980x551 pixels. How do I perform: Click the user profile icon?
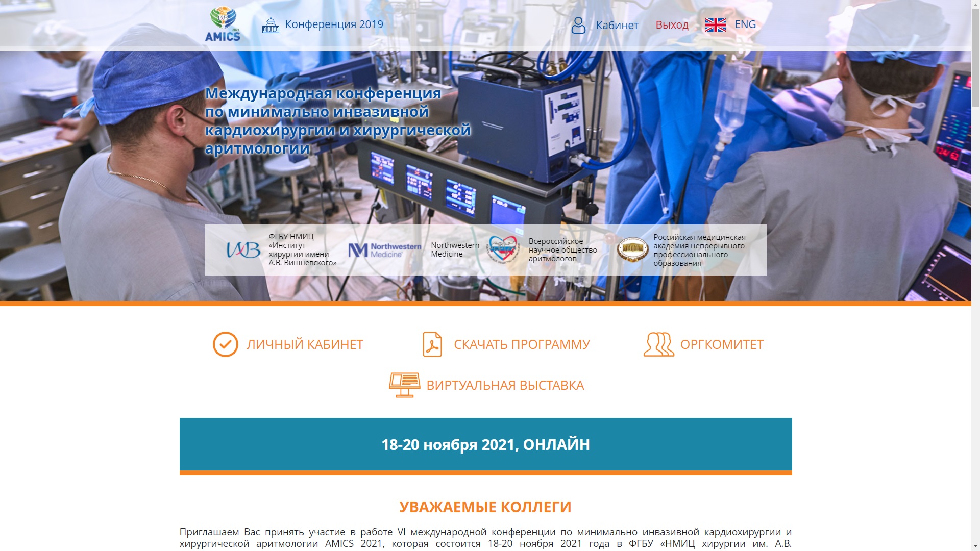pyautogui.click(x=578, y=25)
